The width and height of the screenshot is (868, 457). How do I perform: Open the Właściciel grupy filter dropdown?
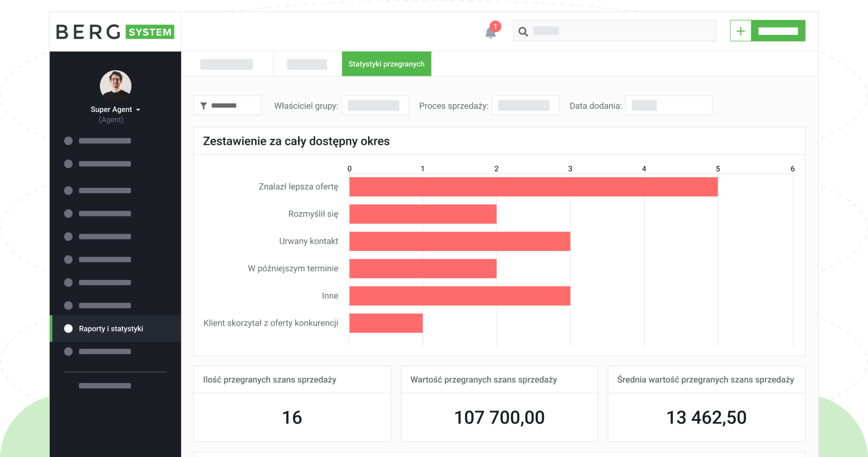pyautogui.click(x=375, y=106)
